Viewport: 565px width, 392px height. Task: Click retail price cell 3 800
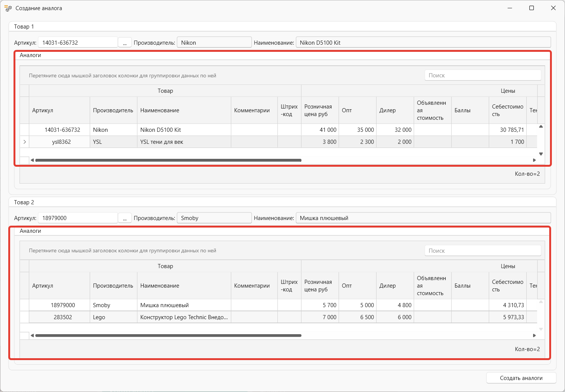click(x=320, y=142)
